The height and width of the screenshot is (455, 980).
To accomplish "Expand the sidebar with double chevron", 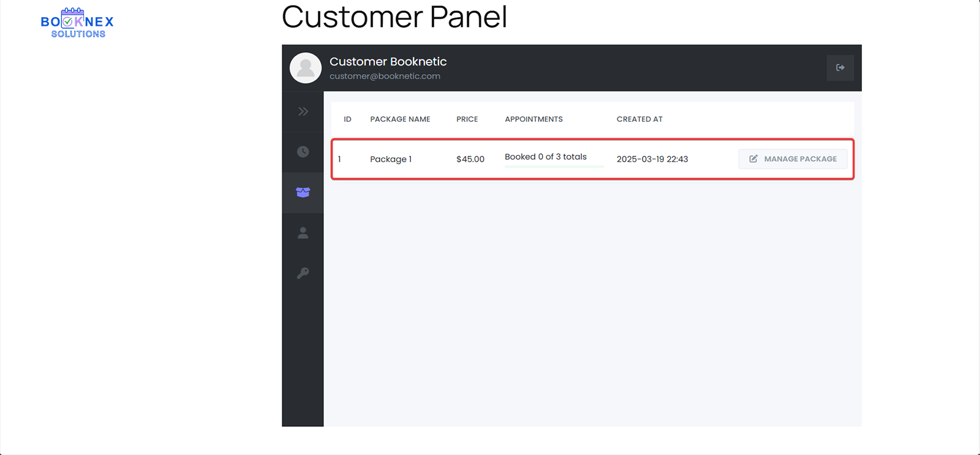I will click(x=303, y=111).
